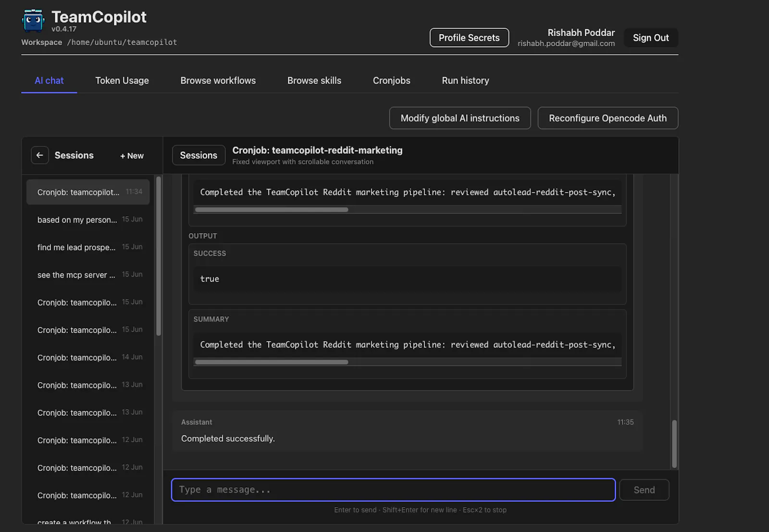Start a new session with + New
The image size is (769, 532).
coord(132,156)
